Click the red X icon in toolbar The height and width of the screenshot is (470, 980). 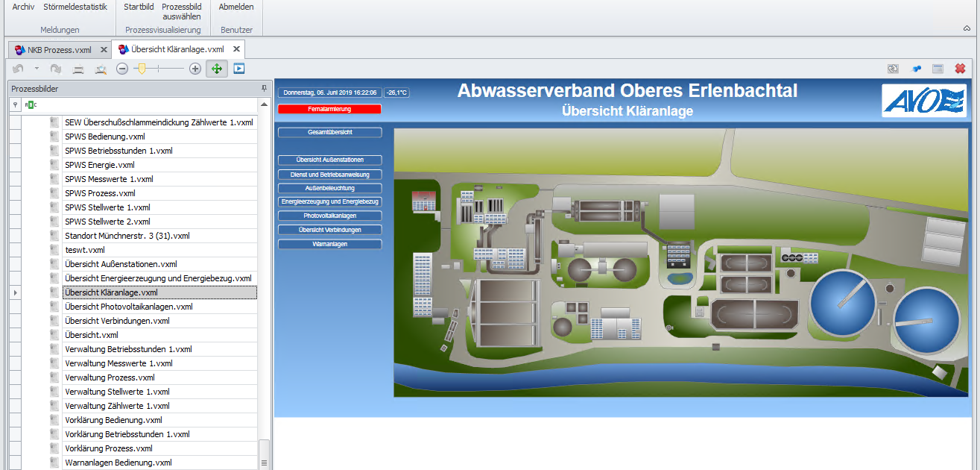coord(960,69)
